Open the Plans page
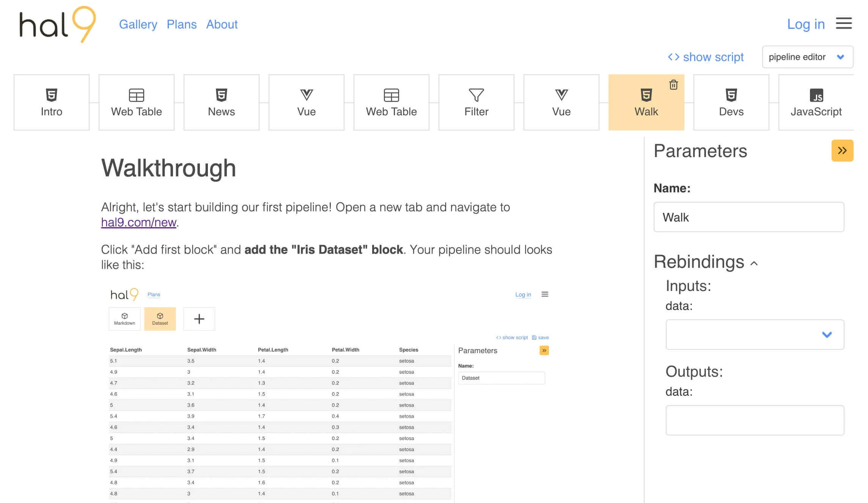Screen dimensions: 868x503 tap(182, 24)
